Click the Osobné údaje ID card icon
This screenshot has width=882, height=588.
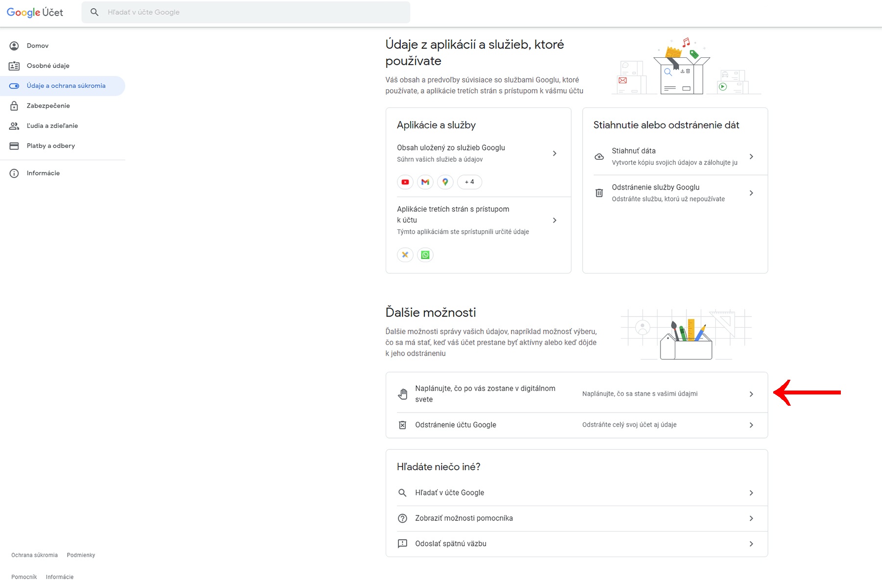pos(14,66)
